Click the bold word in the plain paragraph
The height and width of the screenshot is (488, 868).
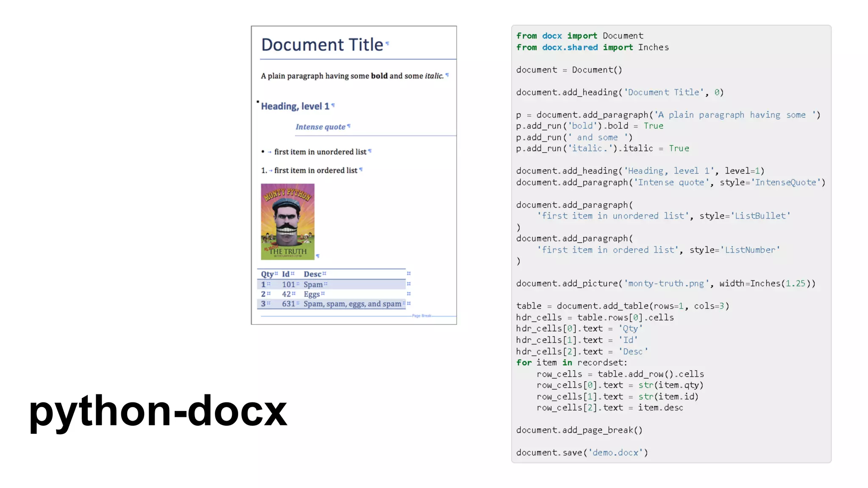379,76
